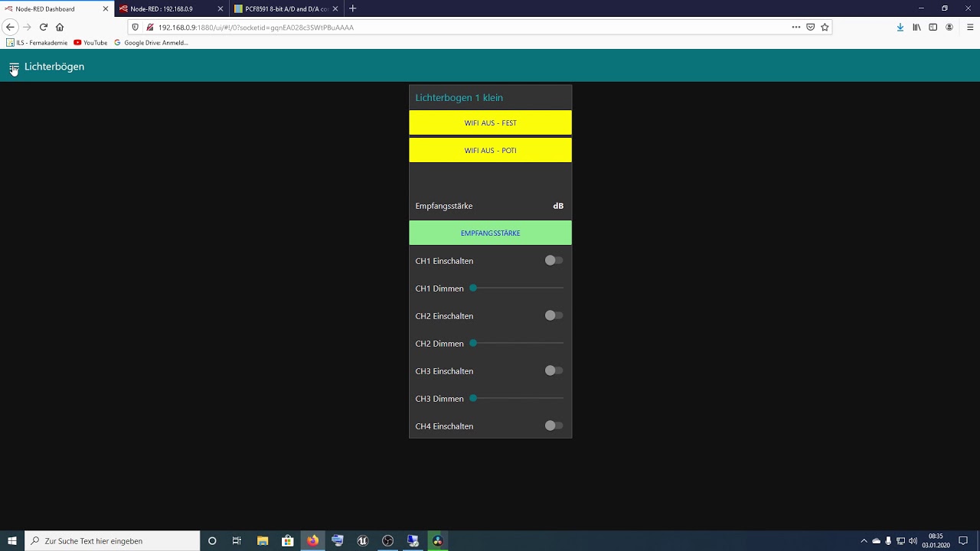Screen dimensions: 980x551
Task: Close the PCF8591 browser tab
Action: 335,8
